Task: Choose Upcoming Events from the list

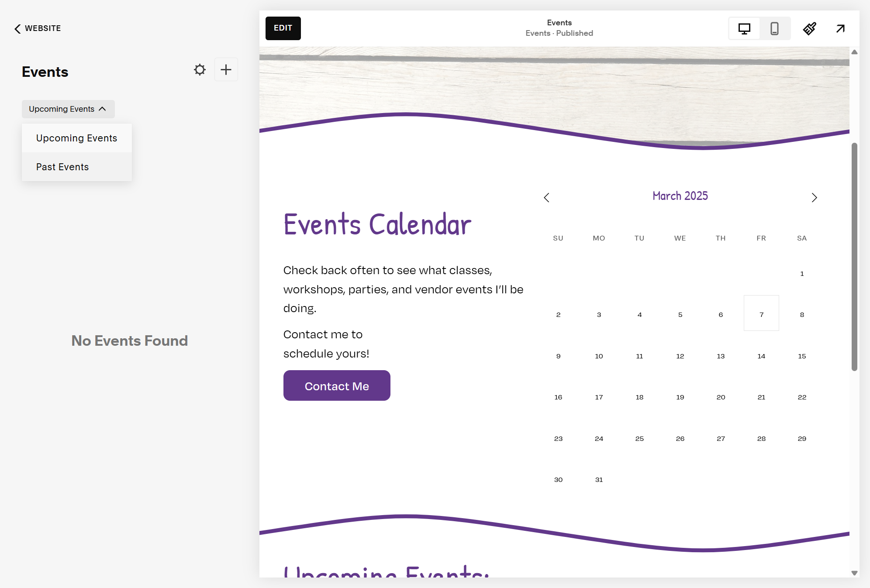Action: tap(77, 138)
